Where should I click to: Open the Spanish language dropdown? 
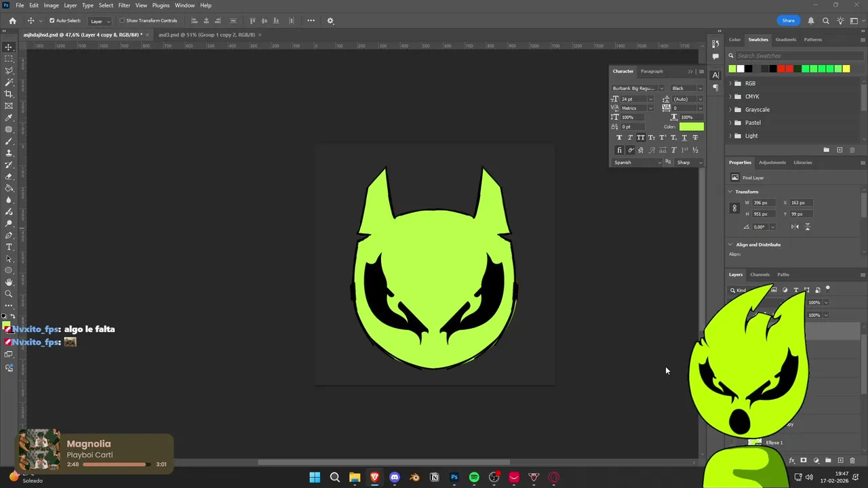click(637, 163)
